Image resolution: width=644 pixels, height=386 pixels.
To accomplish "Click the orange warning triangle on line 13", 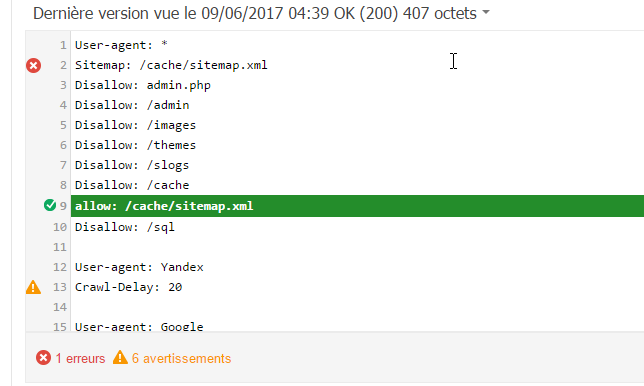I will coord(33,287).
